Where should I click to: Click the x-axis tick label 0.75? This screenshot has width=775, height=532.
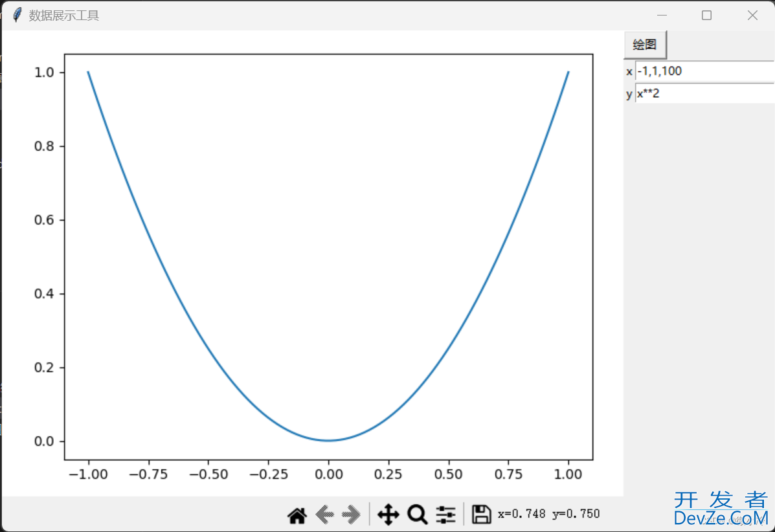click(508, 474)
